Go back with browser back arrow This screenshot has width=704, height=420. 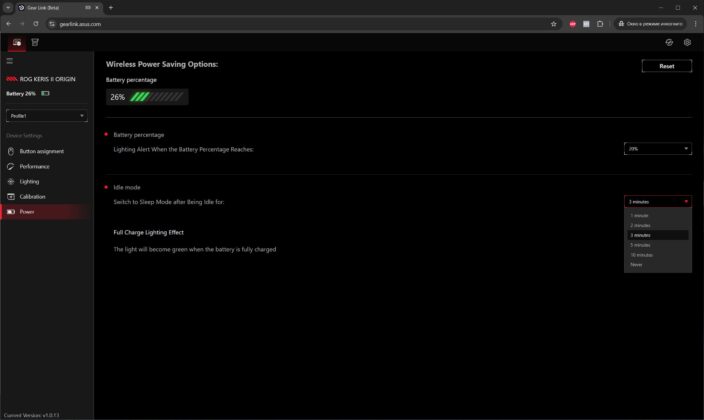point(9,24)
